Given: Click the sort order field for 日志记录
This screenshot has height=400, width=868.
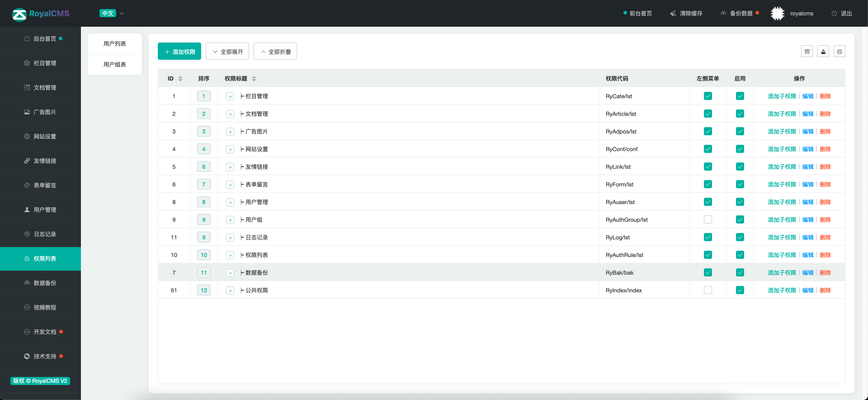Looking at the screenshot, I should [x=204, y=238].
